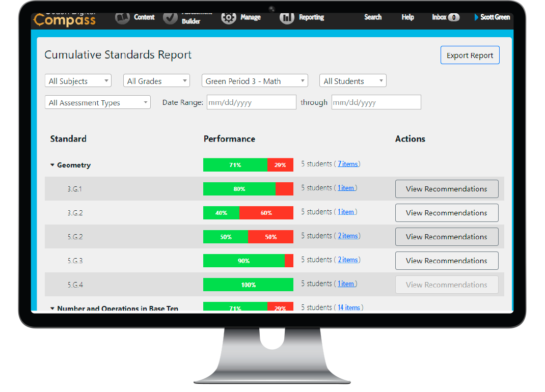
Task: Click the Compass logo
Action: click(x=64, y=20)
